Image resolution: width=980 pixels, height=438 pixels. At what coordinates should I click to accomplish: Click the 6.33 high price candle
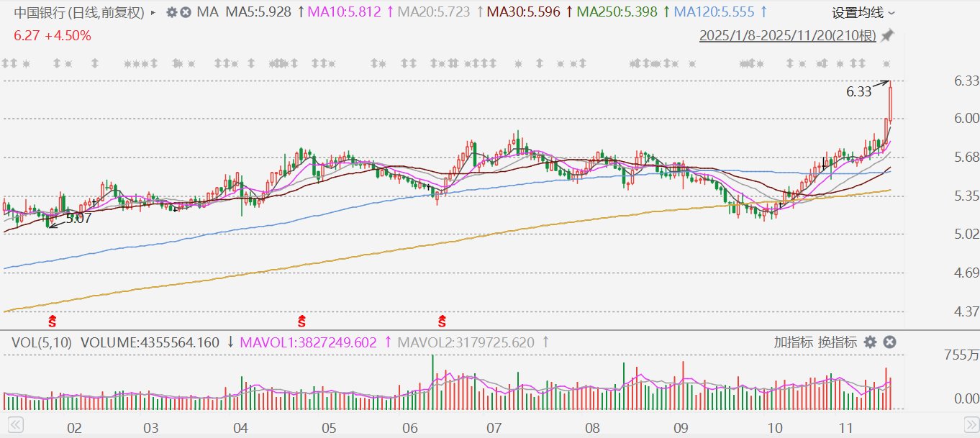(891, 102)
